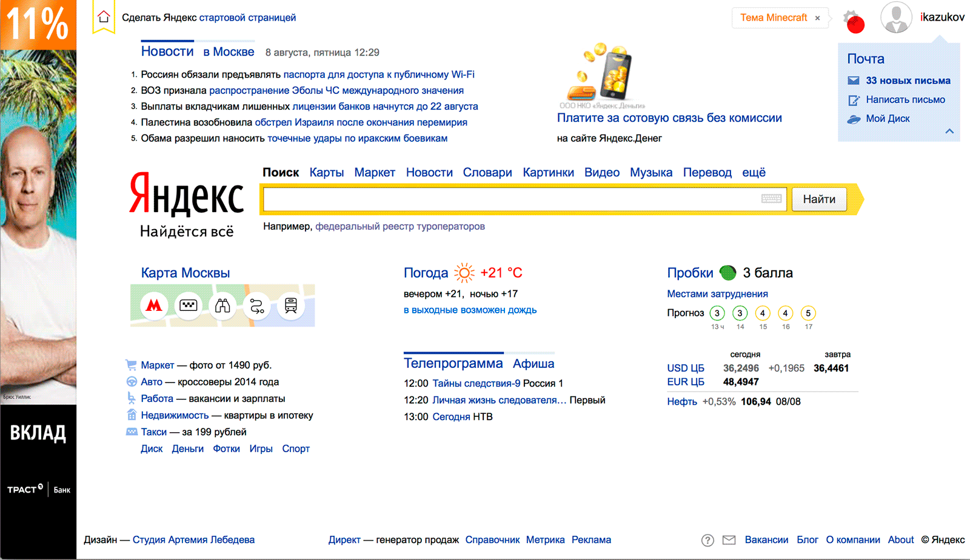This screenshot has width=970, height=560.
Task: Click the envelope icon beside 33 новых письма
Action: click(854, 81)
